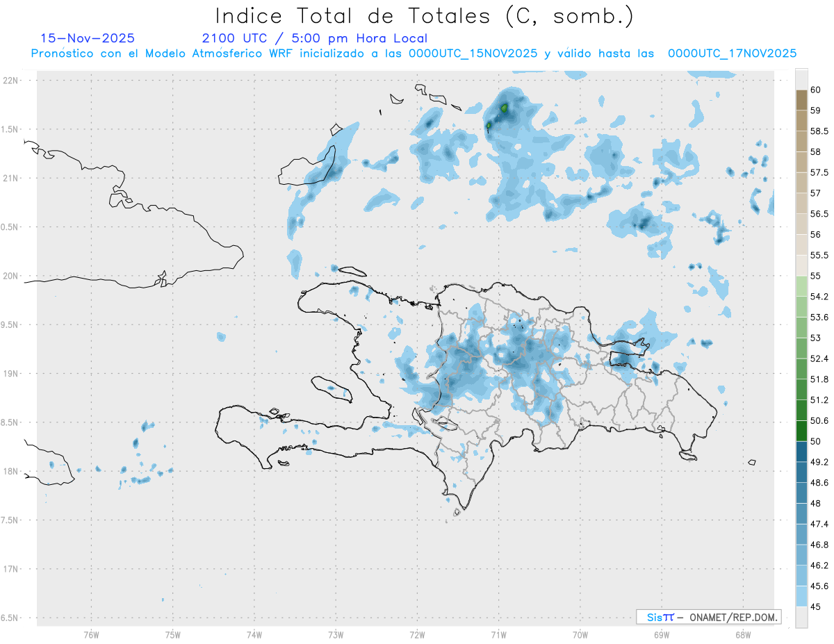Image resolution: width=834 pixels, height=644 pixels.
Task: Click the longitude label '71W'
Action: click(498, 634)
